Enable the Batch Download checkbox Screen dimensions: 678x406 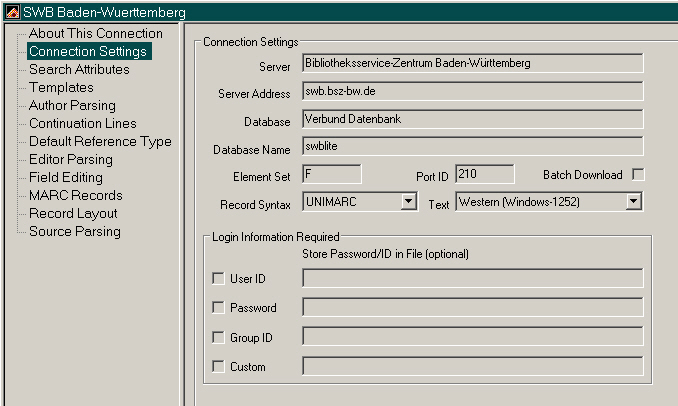(x=638, y=175)
